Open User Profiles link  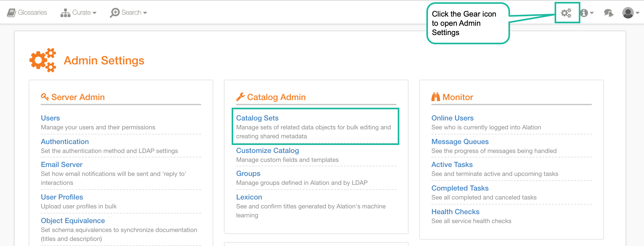tap(62, 197)
